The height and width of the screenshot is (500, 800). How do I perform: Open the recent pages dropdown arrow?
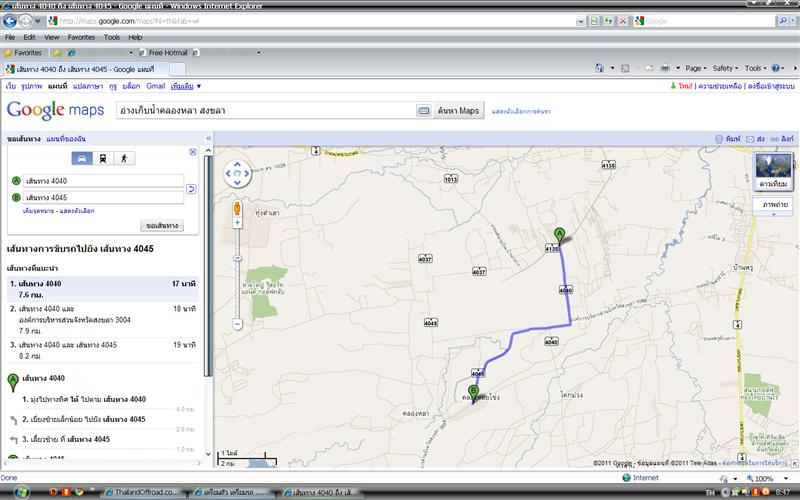pos(38,21)
